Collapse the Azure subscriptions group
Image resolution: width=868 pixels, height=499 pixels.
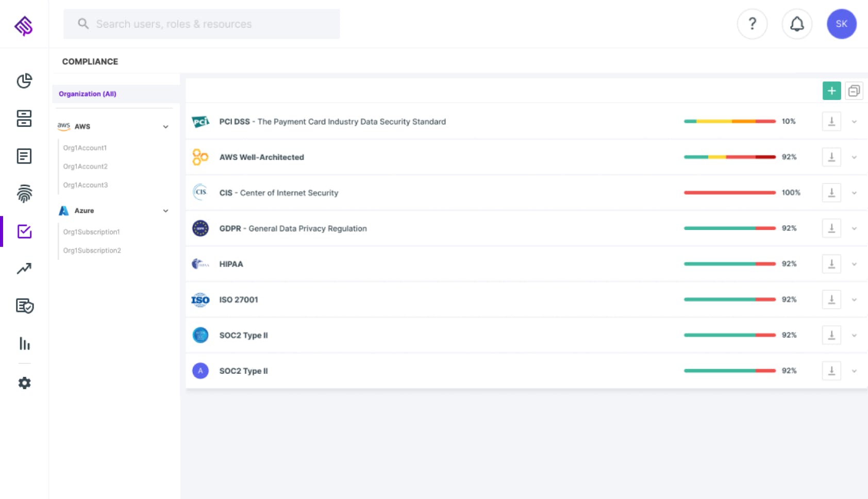(x=165, y=211)
